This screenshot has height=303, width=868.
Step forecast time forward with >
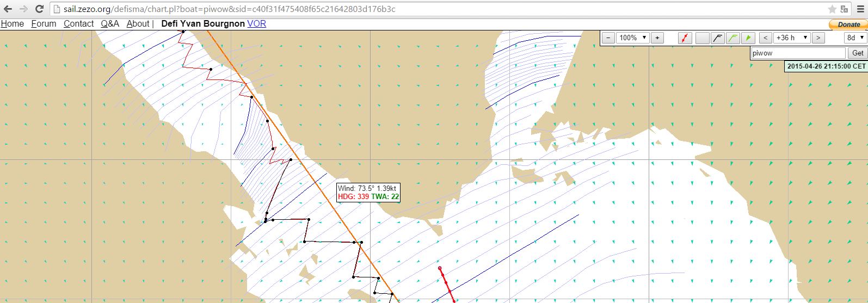click(x=818, y=38)
